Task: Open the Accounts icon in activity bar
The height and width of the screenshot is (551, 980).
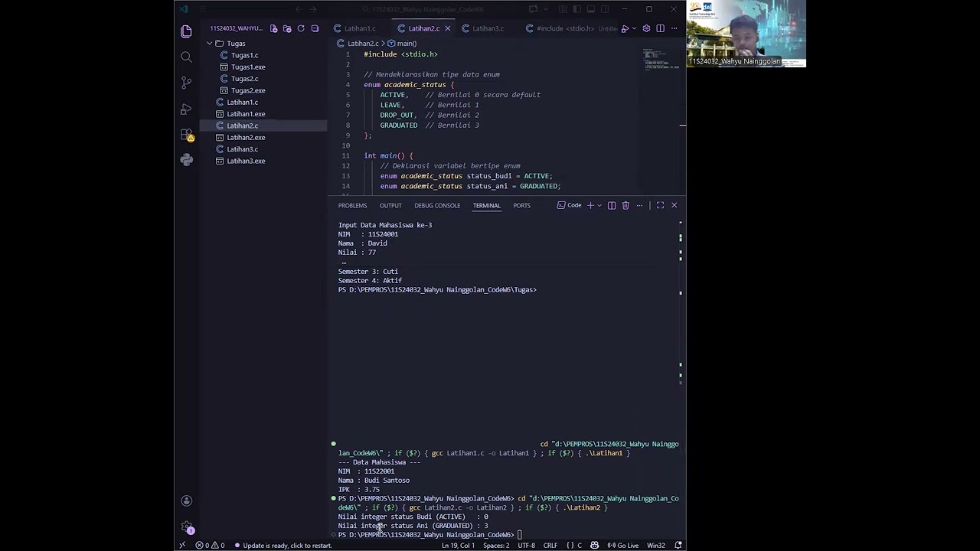Action: click(x=186, y=500)
